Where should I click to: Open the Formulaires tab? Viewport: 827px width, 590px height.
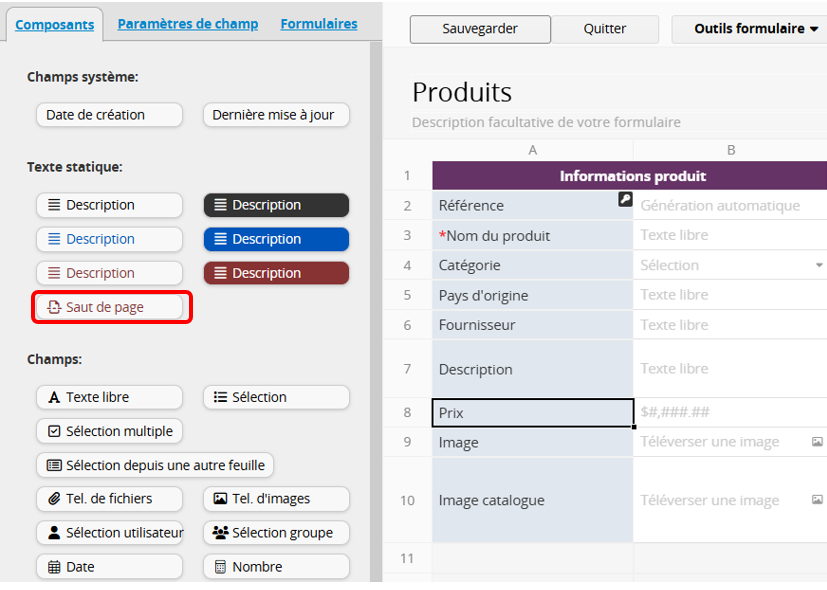point(319,24)
